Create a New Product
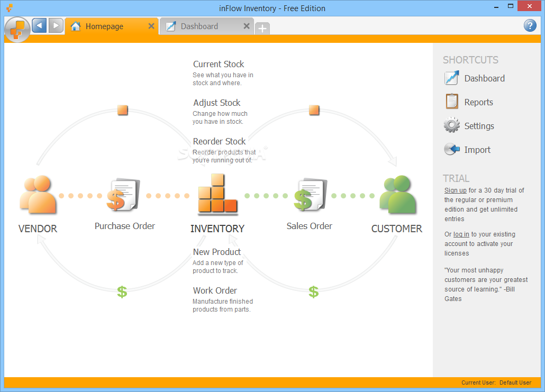This screenshot has height=392, width=545. pos(217,252)
